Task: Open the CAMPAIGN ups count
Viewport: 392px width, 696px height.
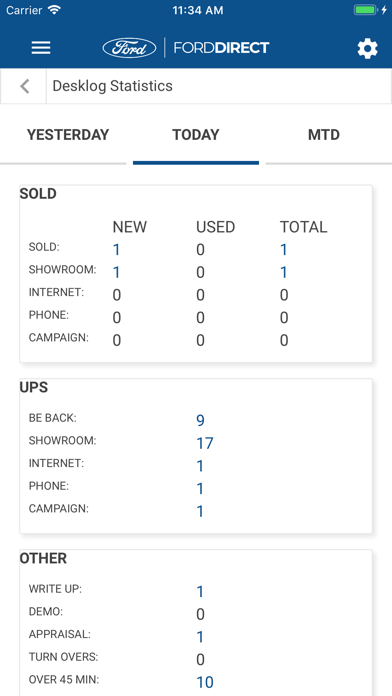Action: tap(200, 511)
